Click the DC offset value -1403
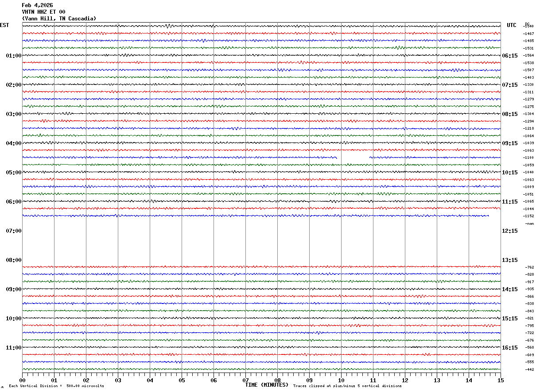 tap(529, 77)
